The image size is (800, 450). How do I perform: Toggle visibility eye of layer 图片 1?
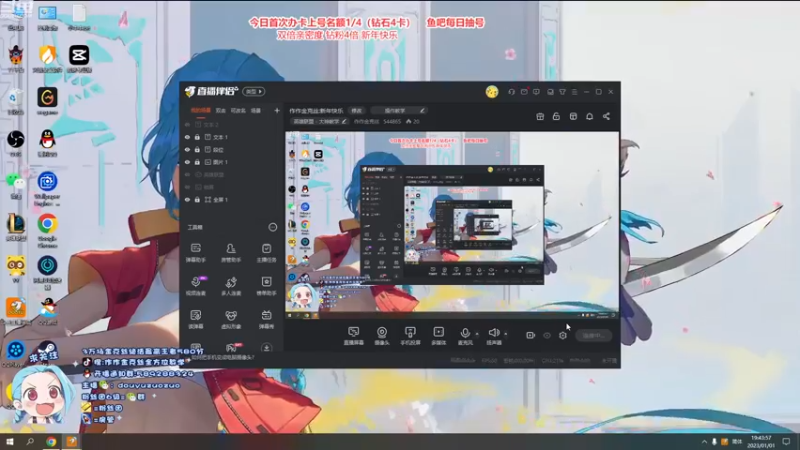[x=187, y=162]
